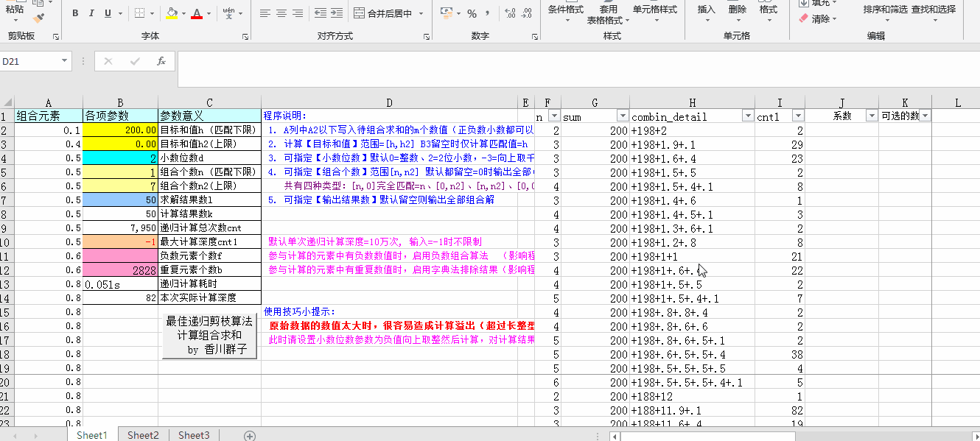This screenshot has width=980, height=441.
Task: Select the Format Painter brush icon
Action: (38, 18)
